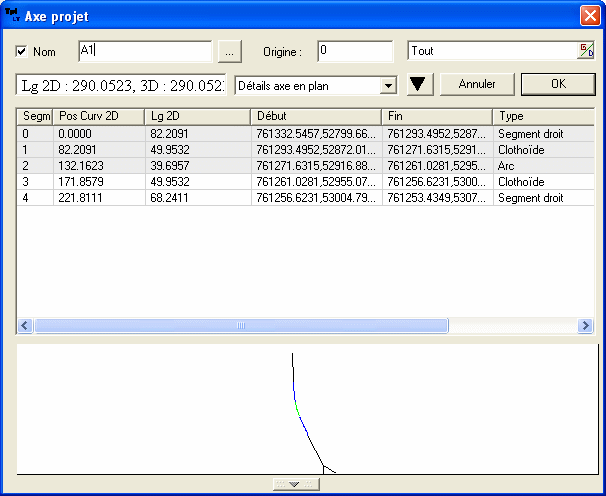
Task: Toggle the Nom checkbox
Action: pos(22,51)
